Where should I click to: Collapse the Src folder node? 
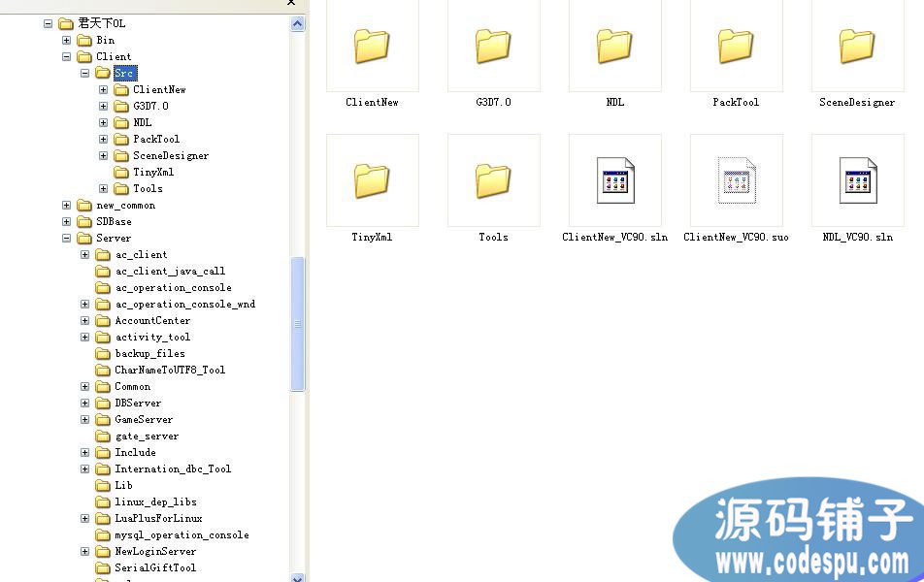coord(84,73)
